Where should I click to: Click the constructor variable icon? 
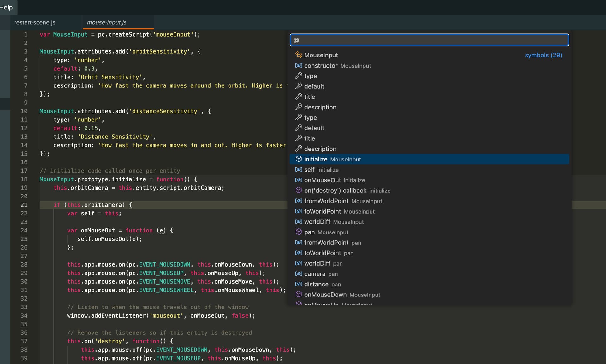[298, 65]
